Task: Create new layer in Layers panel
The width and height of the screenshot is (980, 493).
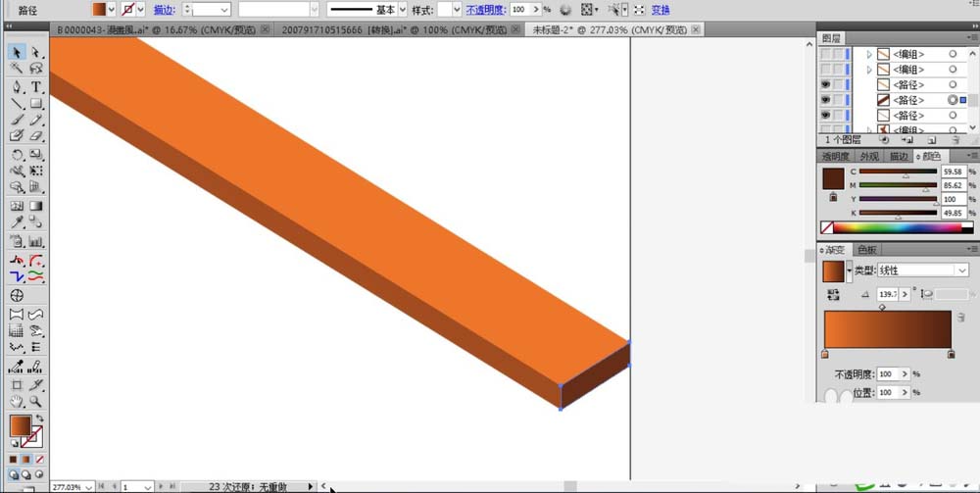Action: [x=931, y=140]
